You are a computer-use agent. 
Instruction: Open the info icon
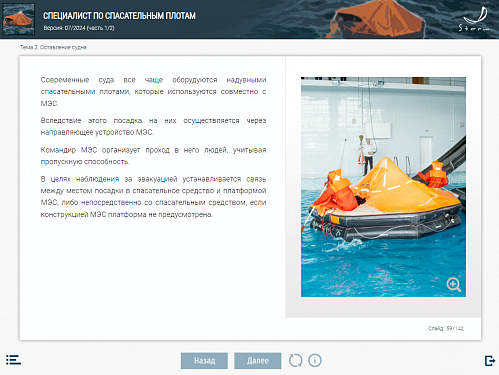(x=315, y=360)
